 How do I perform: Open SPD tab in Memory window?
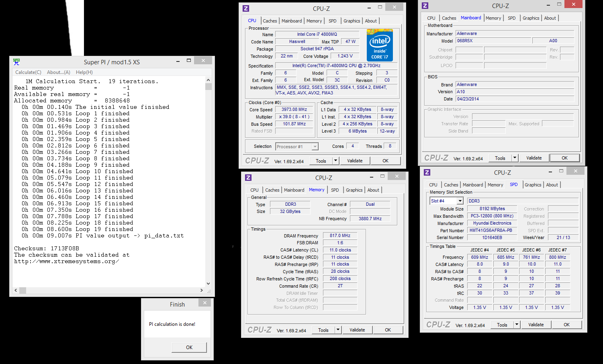pos(335,190)
